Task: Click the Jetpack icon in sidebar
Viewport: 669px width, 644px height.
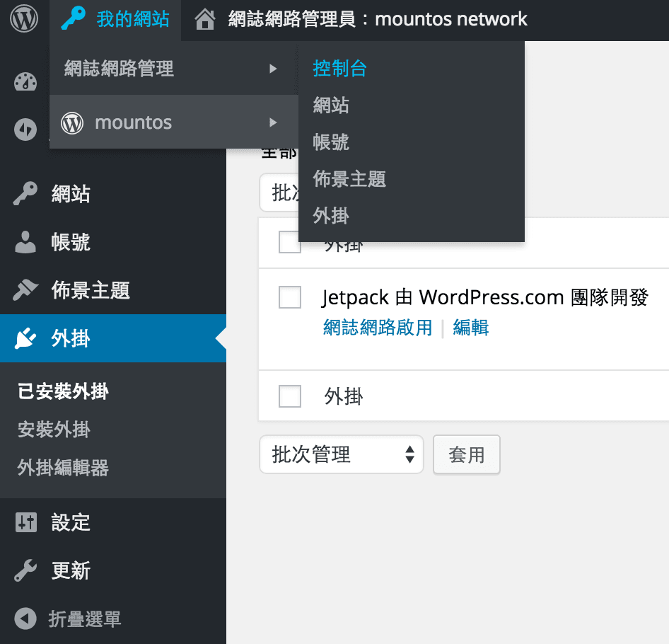Action: pyautogui.click(x=25, y=130)
